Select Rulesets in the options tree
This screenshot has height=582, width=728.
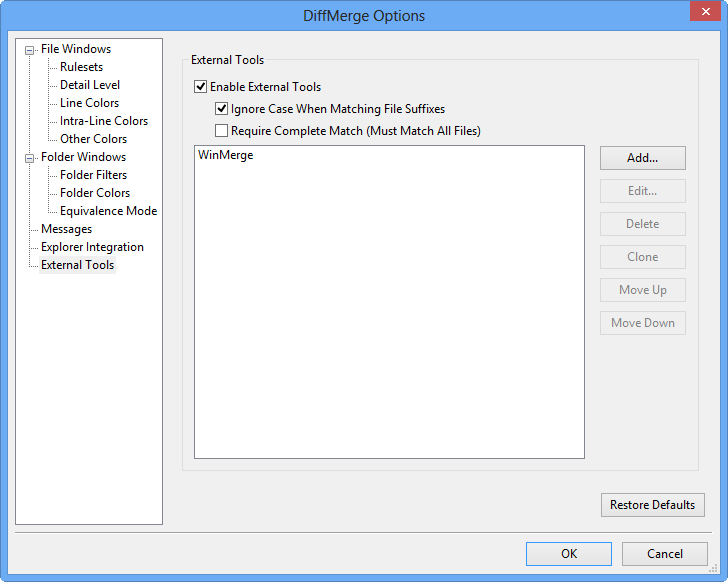point(80,67)
